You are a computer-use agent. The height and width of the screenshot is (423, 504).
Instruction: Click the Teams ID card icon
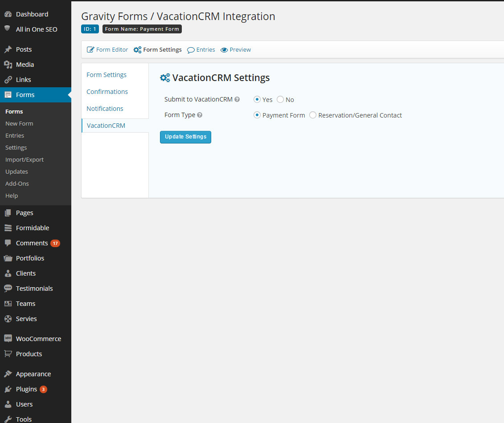coord(8,304)
